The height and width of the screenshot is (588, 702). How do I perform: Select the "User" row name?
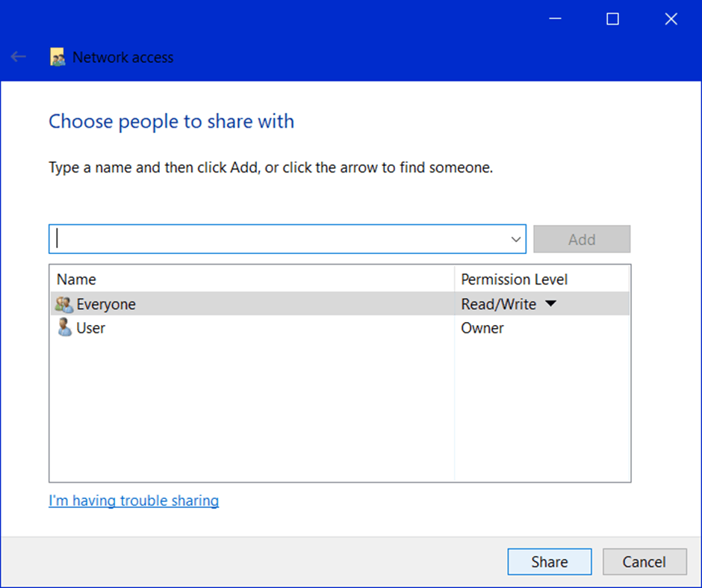pos(91,328)
